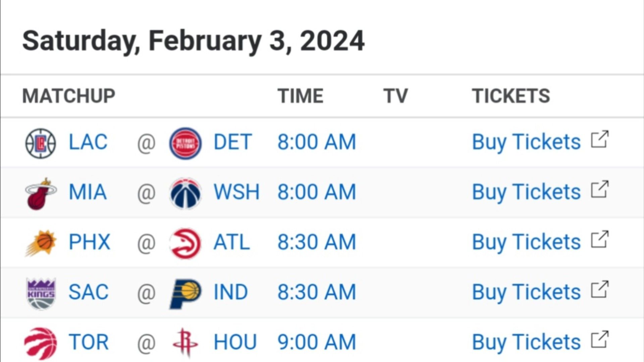Open the HOU team link
Viewport: 644px width, 362px height.
coord(235,342)
